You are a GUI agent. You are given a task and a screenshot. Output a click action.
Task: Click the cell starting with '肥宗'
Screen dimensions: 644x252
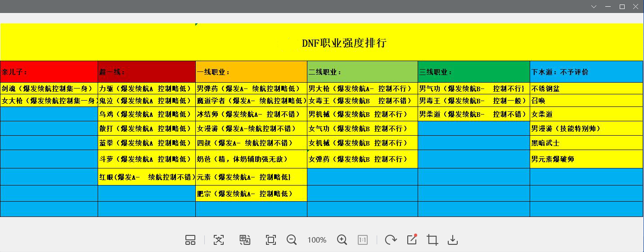pyautogui.click(x=251, y=194)
